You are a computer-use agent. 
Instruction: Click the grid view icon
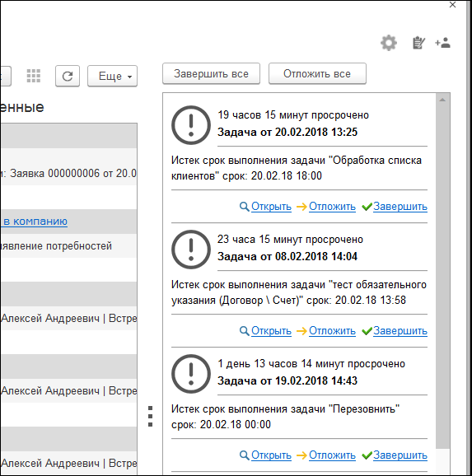[34, 76]
